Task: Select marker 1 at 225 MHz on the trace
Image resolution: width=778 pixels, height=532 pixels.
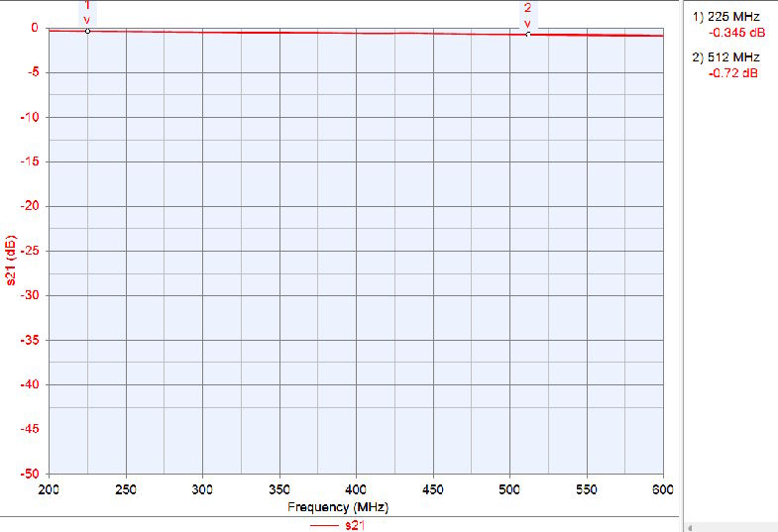Action: click(88, 32)
